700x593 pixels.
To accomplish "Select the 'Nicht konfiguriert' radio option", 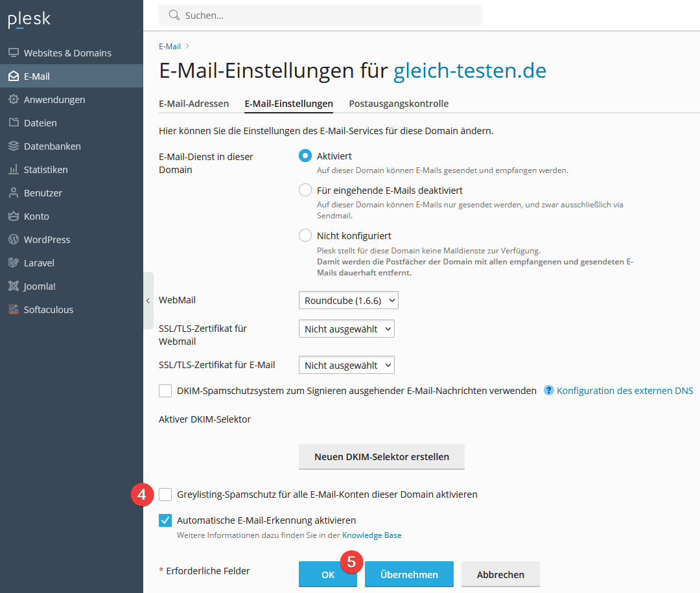I will (x=305, y=236).
